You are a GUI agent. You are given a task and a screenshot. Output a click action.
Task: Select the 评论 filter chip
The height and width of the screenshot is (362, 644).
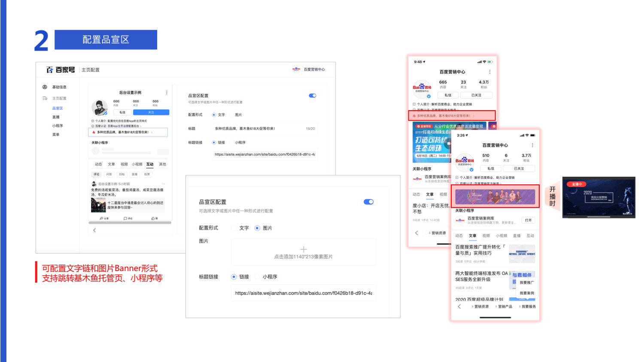pos(97,174)
